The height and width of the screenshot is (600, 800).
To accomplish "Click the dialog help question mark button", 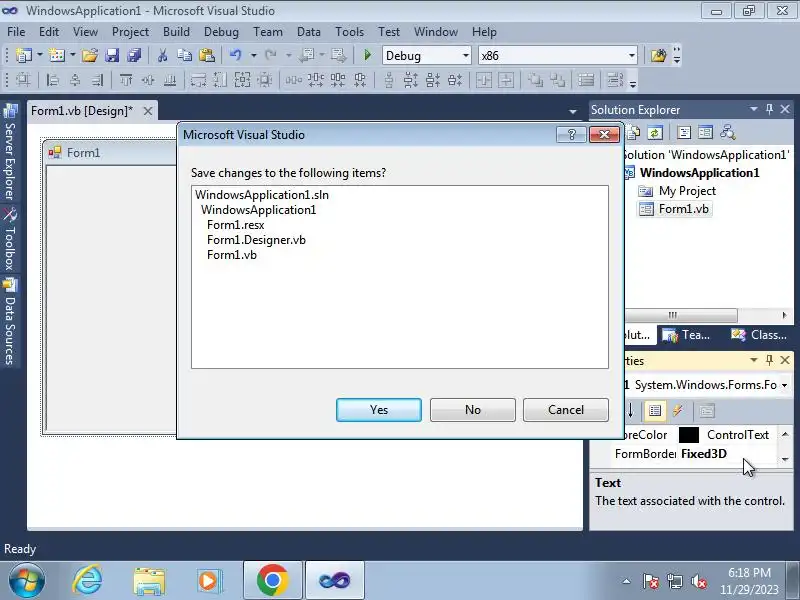I will (571, 135).
